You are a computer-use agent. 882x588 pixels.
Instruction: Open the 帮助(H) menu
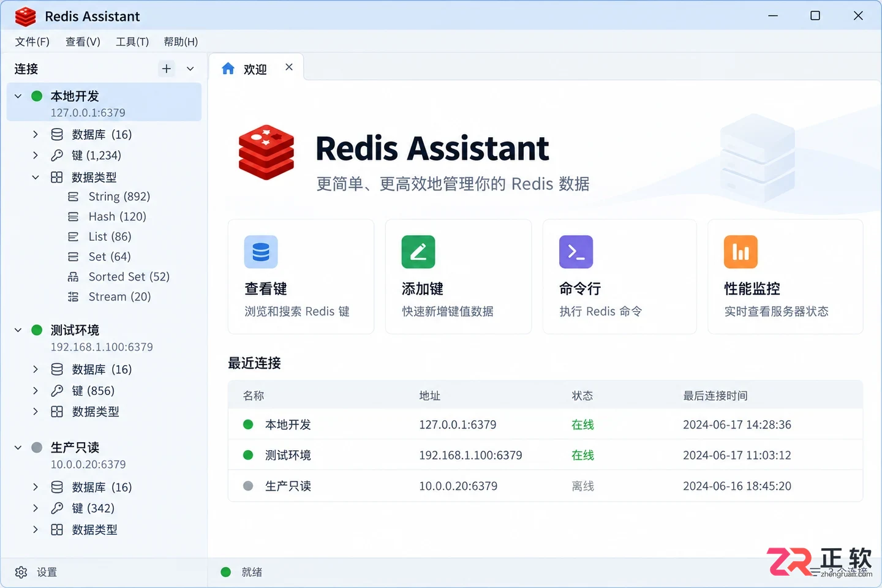[181, 42]
